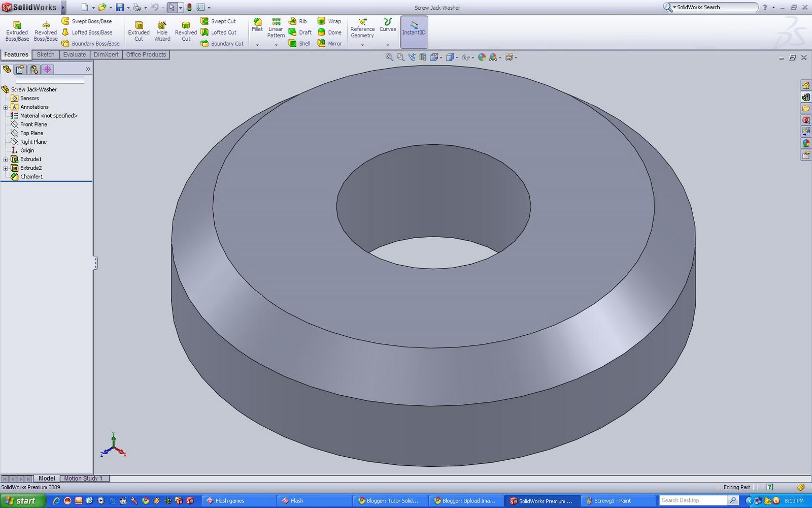Image resolution: width=812 pixels, height=508 pixels.
Task: Toggle the Instant3D feature
Action: click(x=414, y=29)
